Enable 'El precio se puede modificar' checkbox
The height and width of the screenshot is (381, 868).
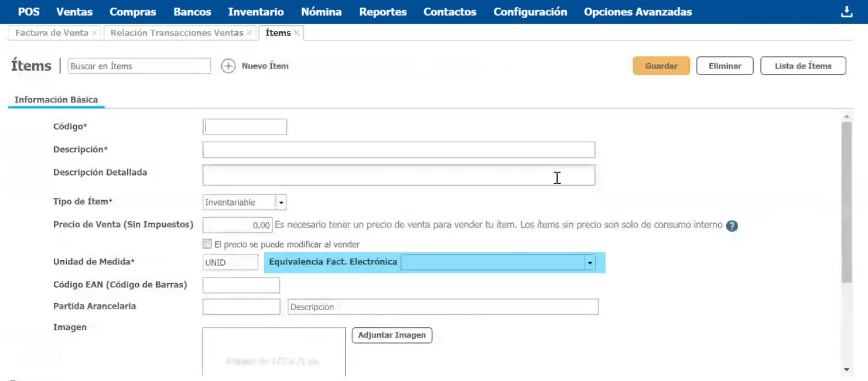click(x=207, y=244)
